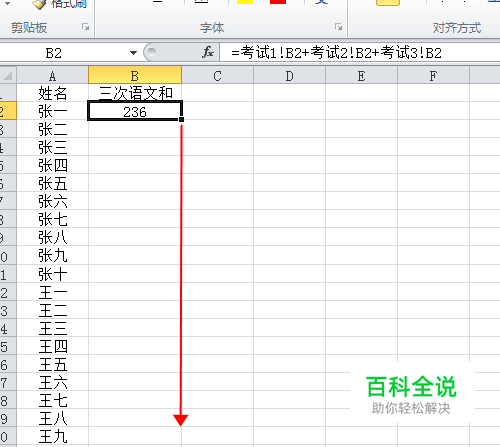Click the select-all corner of the sheet
500x447 pixels.
[8, 75]
